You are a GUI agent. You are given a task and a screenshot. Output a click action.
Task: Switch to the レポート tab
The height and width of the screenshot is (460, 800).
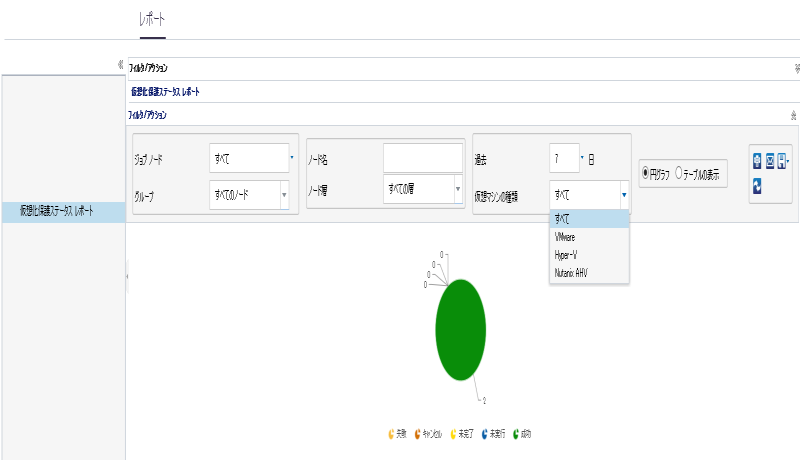(153, 20)
